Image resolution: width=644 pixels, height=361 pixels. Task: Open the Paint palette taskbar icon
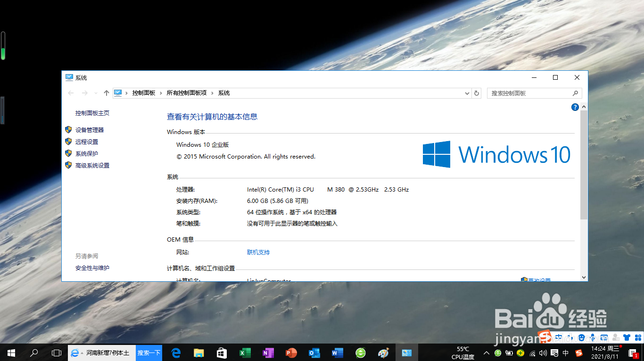point(384,353)
